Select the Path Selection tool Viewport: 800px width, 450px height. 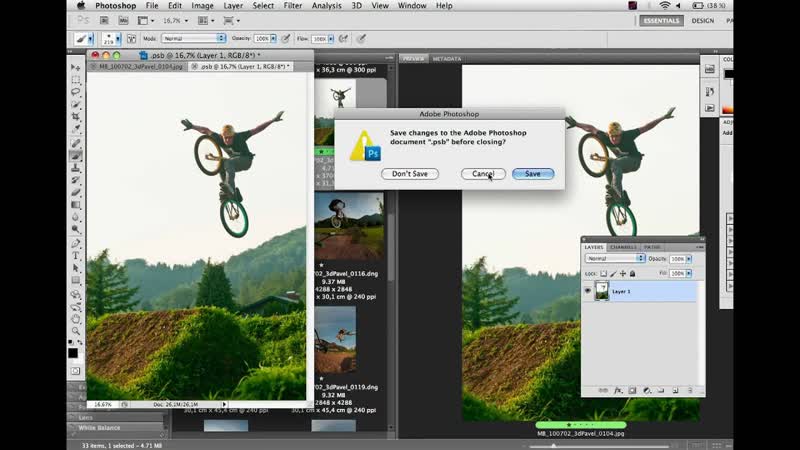click(76, 268)
